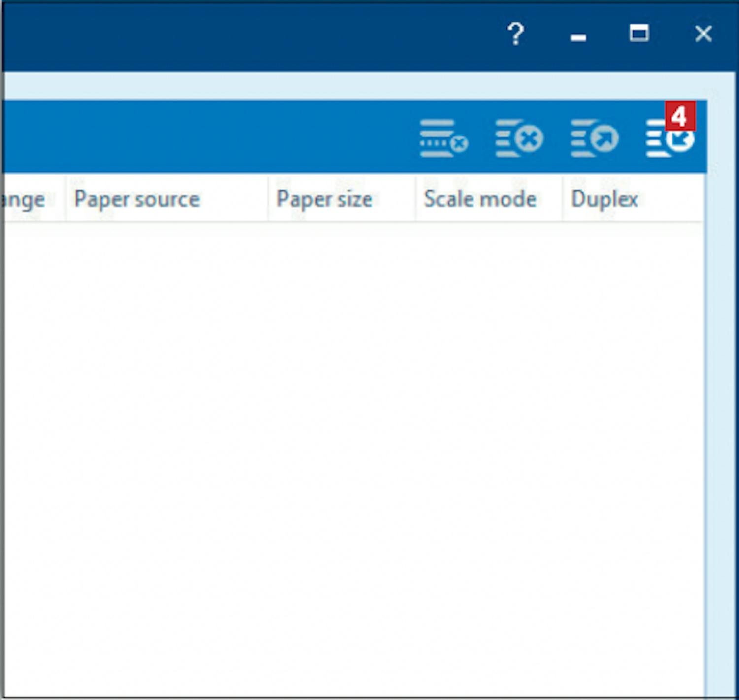Minimize the window from the title bar
Screen dimensions: 739x700
(578, 35)
